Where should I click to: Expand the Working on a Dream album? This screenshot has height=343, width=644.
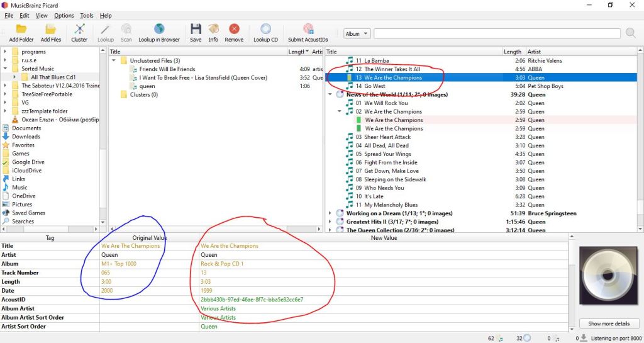coord(331,213)
